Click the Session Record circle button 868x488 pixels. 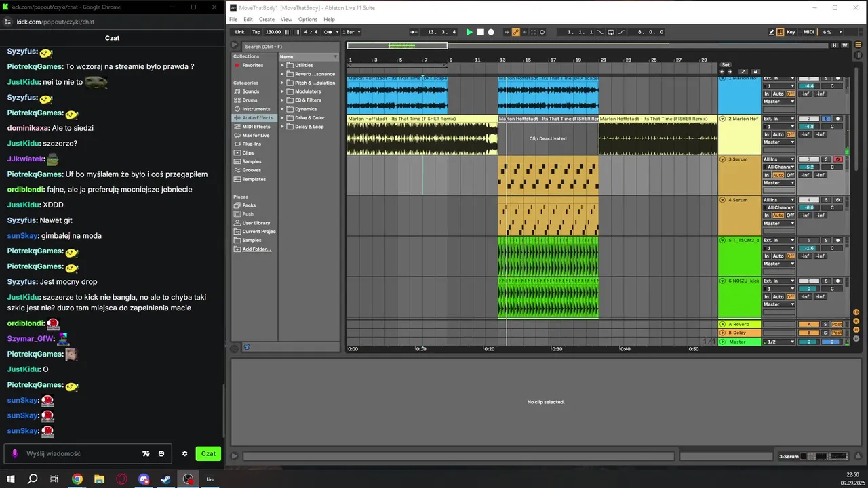pyautogui.click(x=542, y=32)
